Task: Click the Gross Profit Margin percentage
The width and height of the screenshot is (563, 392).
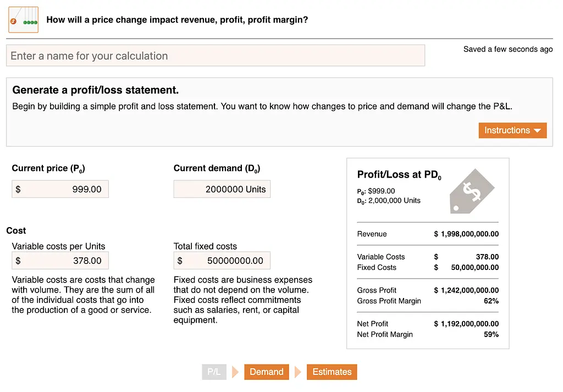Action: tap(491, 301)
